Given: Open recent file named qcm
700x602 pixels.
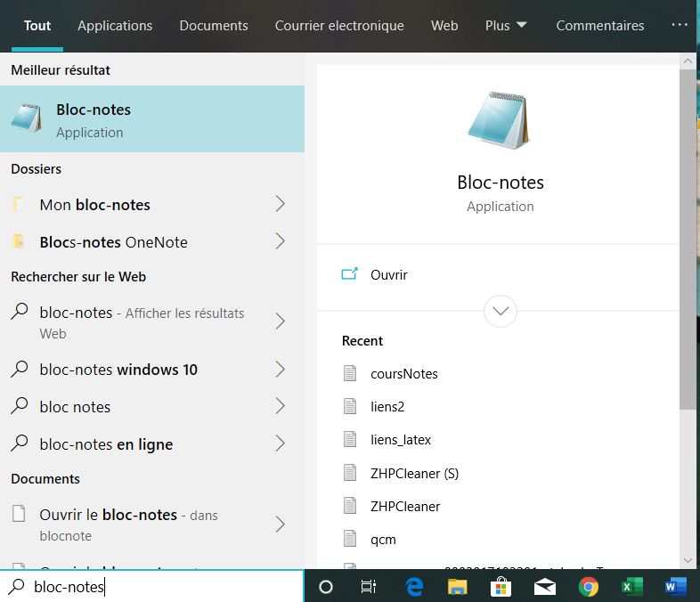Looking at the screenshot, I should click(383, 540).
